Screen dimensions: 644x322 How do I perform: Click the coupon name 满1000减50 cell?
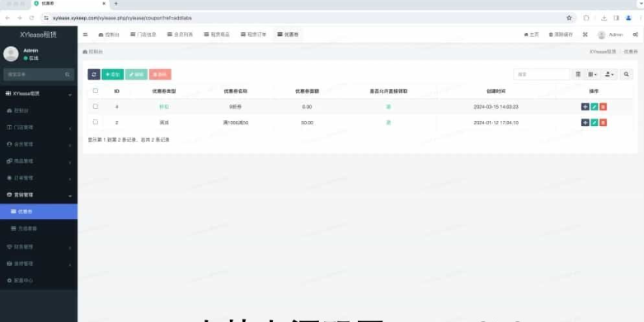pos(235,122)
